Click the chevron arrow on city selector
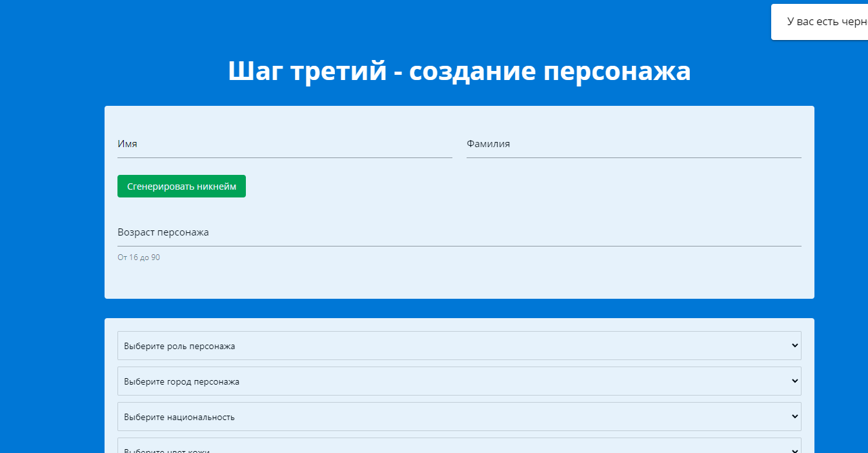 794,381
